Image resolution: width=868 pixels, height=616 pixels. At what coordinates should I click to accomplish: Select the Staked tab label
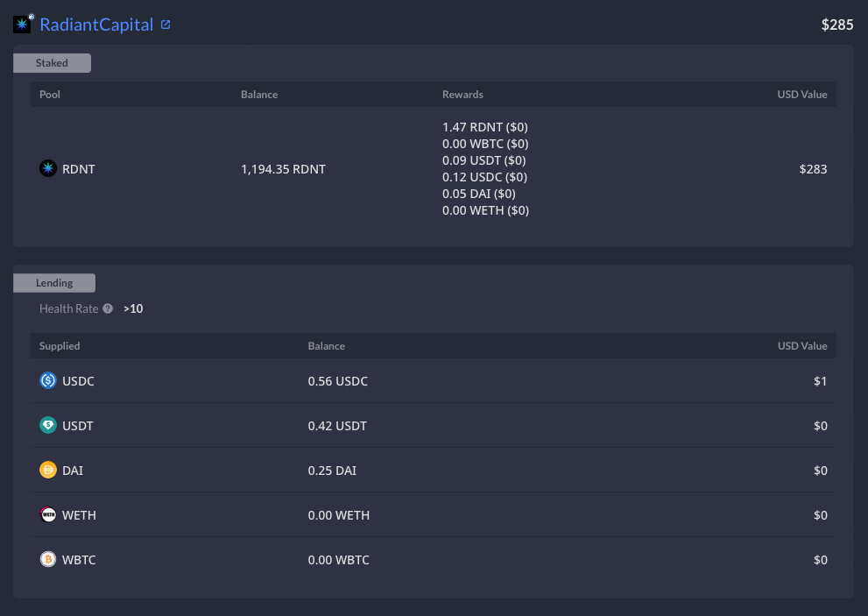pyautogui.click(x=52, y=62)
